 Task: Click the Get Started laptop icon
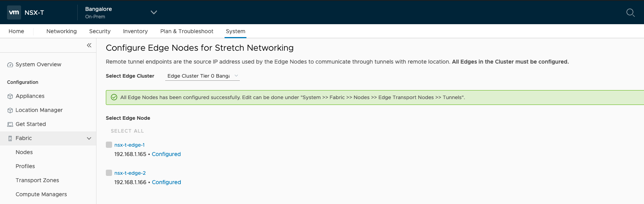pos(10,124)
